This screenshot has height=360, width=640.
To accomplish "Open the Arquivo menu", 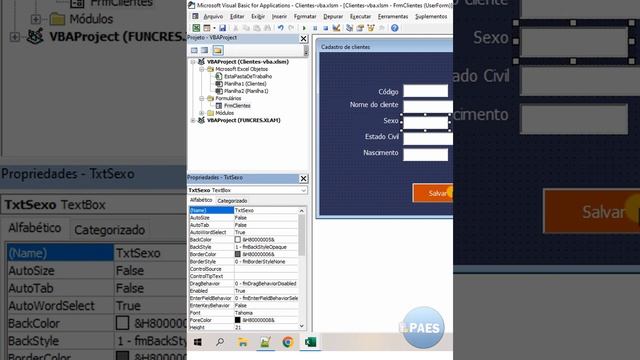I will pyautogui.click(x=213, y=16).
